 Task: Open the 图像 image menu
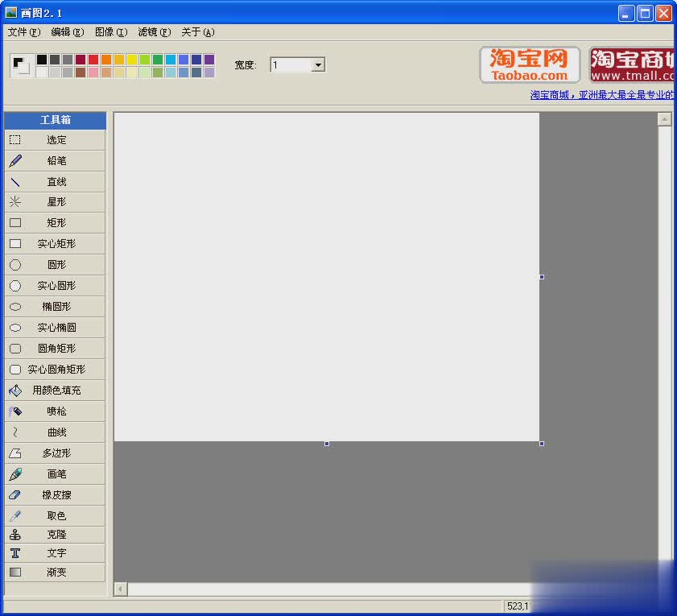point(111,32)
